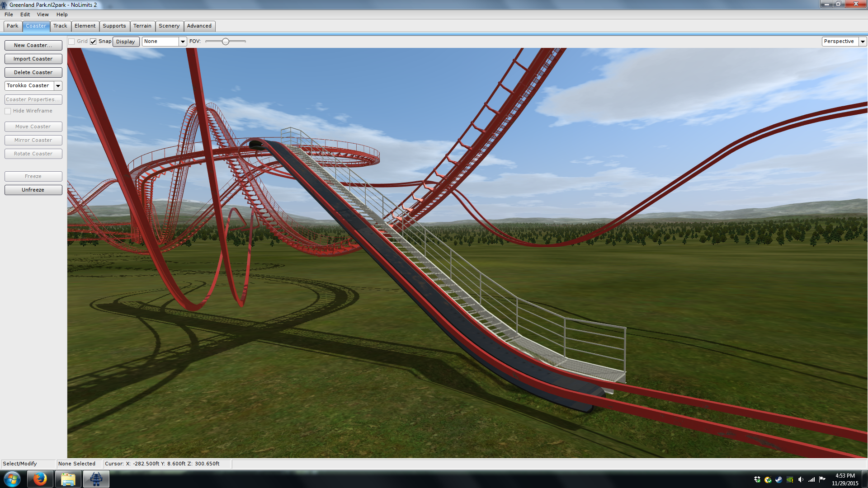Click the Dropbox tray icon

[x=757, y=479]
